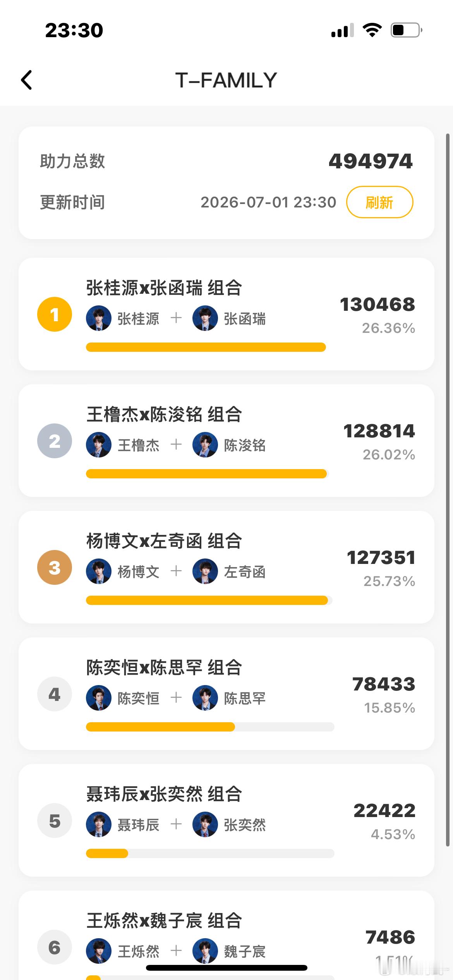Tap the gold rank 1 badge

(55, 314)
